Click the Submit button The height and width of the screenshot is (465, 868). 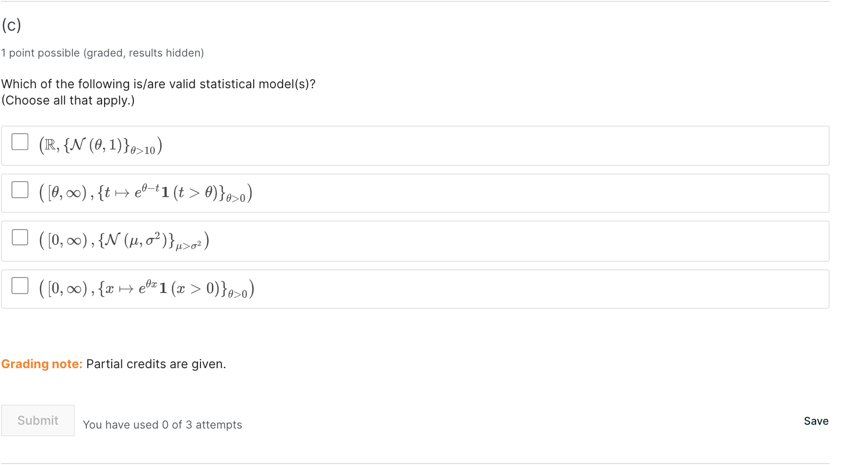pos(37,420)
